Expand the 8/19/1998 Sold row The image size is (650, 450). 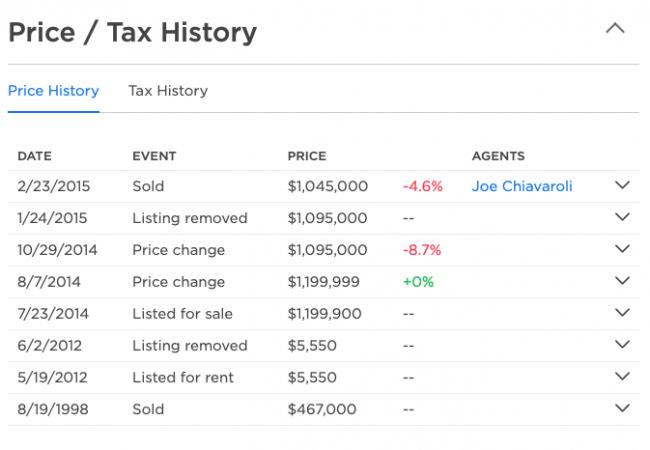point(623,410)
